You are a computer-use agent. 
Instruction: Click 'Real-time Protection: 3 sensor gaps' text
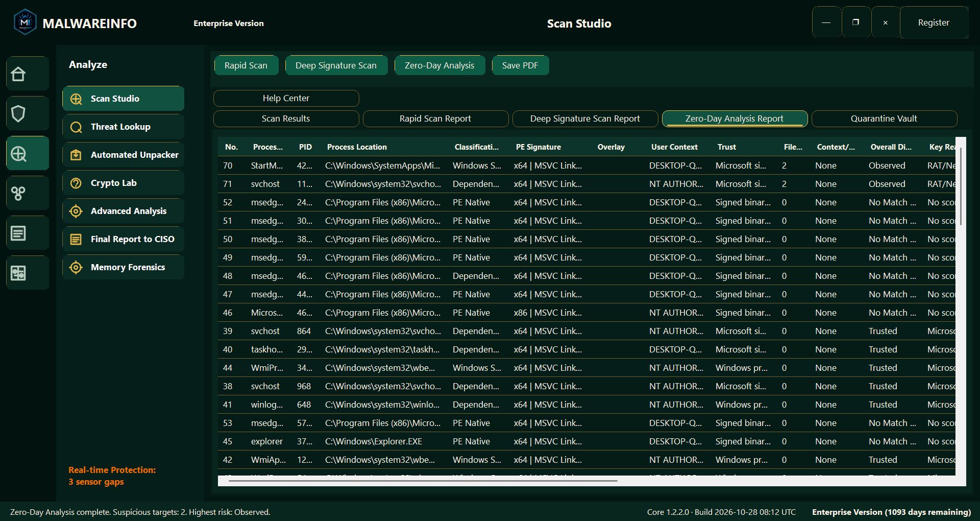112,476
